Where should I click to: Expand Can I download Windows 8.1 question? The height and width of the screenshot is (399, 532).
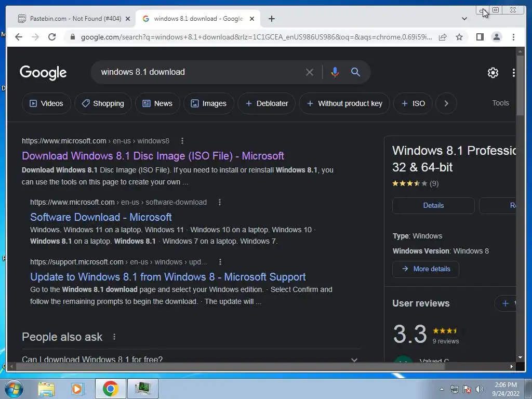(190, 359)
